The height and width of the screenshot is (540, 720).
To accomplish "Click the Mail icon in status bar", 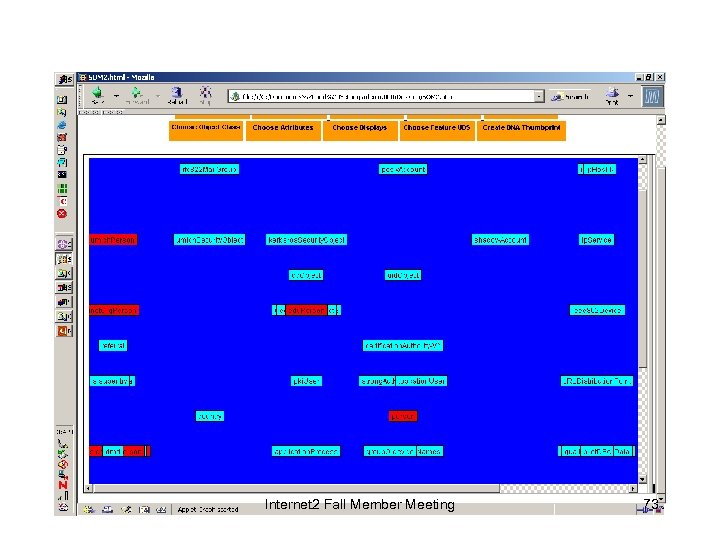I will (x=107, y=509).
